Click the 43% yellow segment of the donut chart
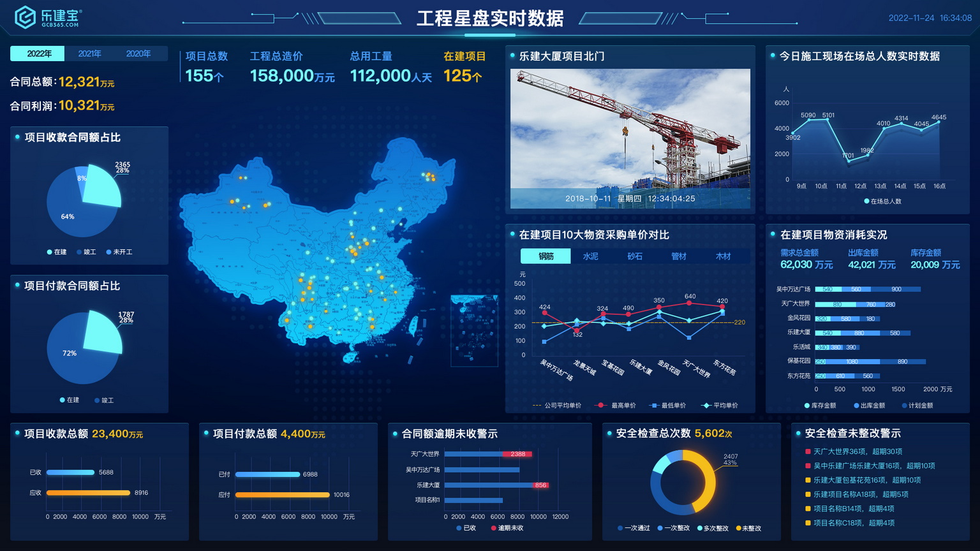Image resolution: width=980 pixels, height=551 pixels. pyautogui.click(x=707, y=484)
